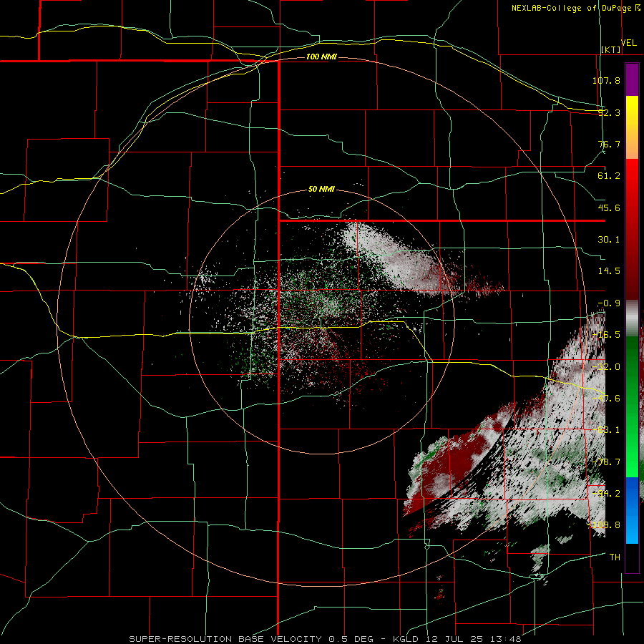
Task: Click the 30.1 value on the velocity scale
Action: [609, 240]
